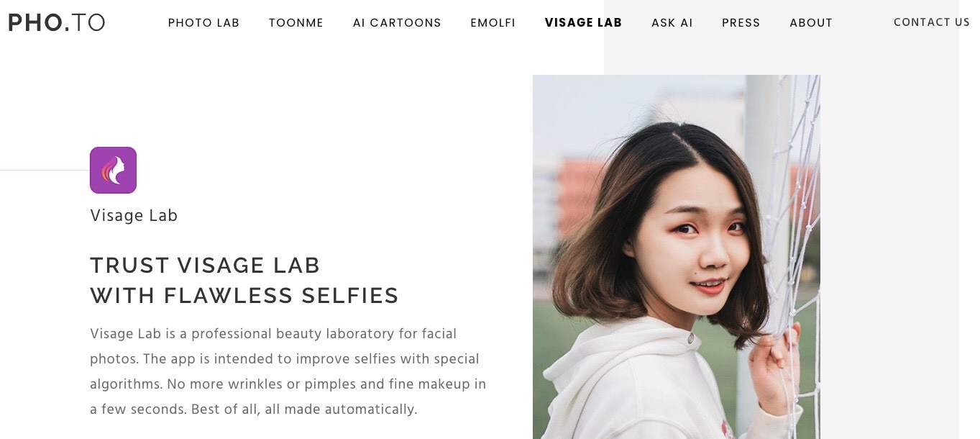Open the Press page link
The height and width of the screenshot is (439, 980).
tap(741, 23)
